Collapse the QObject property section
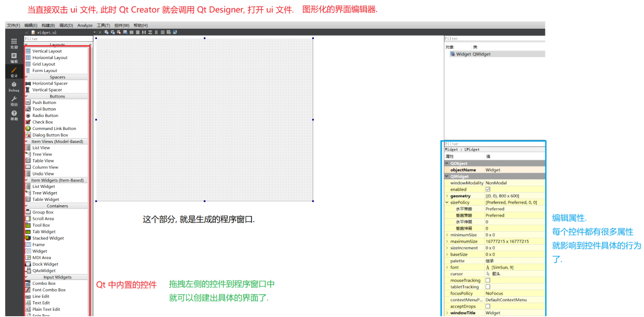This screenshot has height=317, width=644. pyautogui.click(x=447, y=163)
